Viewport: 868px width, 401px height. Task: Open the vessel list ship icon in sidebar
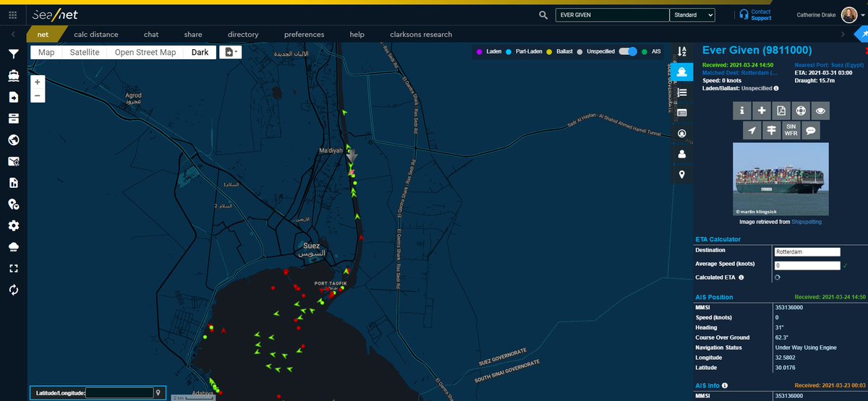pos(13,75)
